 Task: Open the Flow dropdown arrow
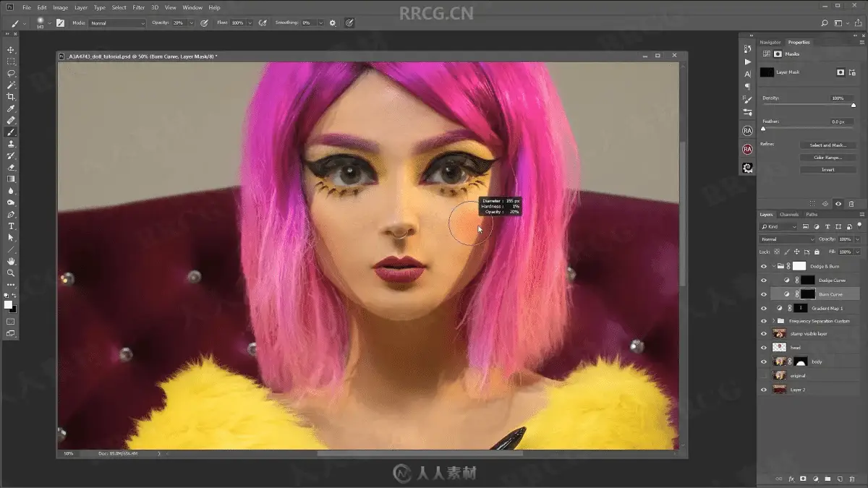250,23
